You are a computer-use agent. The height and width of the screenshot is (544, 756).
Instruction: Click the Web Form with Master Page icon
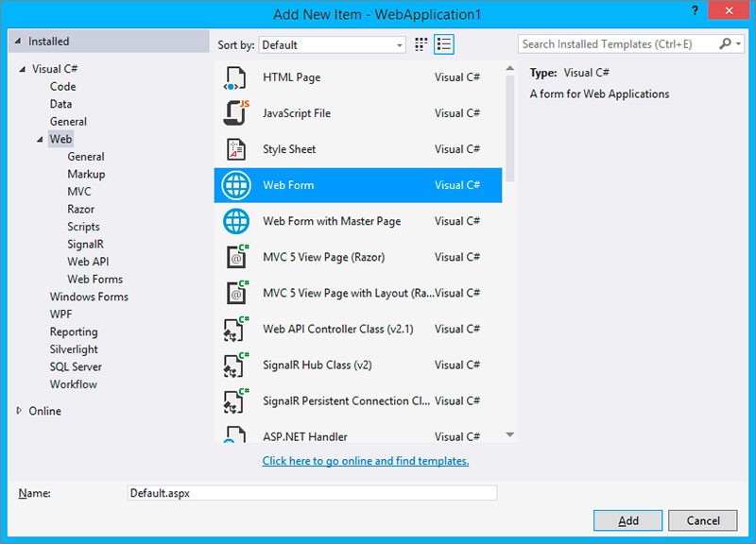point(235,221)
